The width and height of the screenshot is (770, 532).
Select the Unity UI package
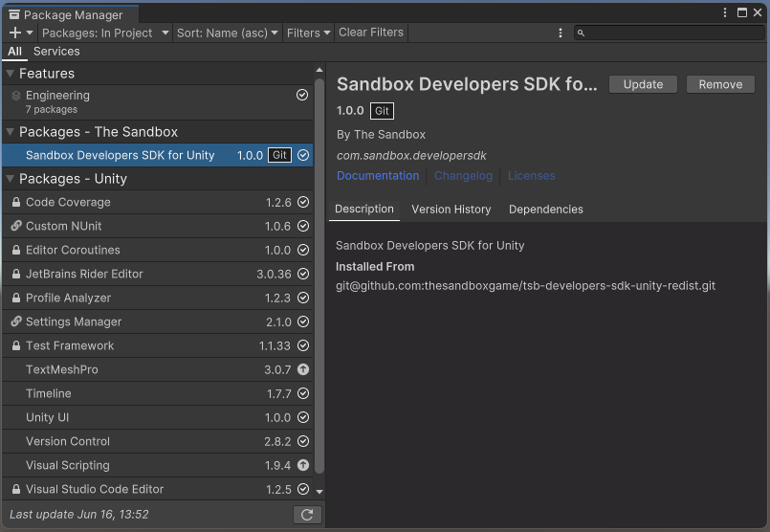[x=158, y=417]
